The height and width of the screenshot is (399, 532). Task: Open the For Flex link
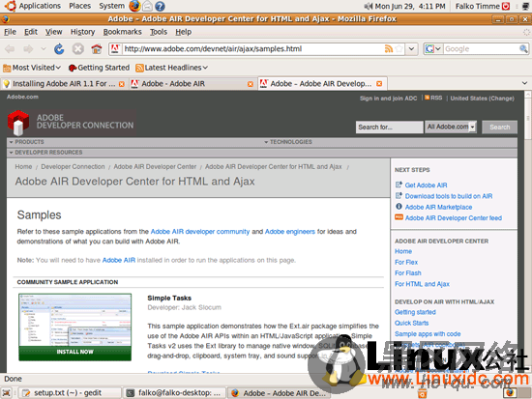(406, 262)
